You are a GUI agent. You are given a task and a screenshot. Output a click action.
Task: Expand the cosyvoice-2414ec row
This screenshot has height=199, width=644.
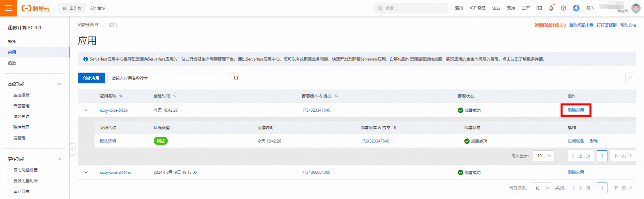(x=86, y=172)
